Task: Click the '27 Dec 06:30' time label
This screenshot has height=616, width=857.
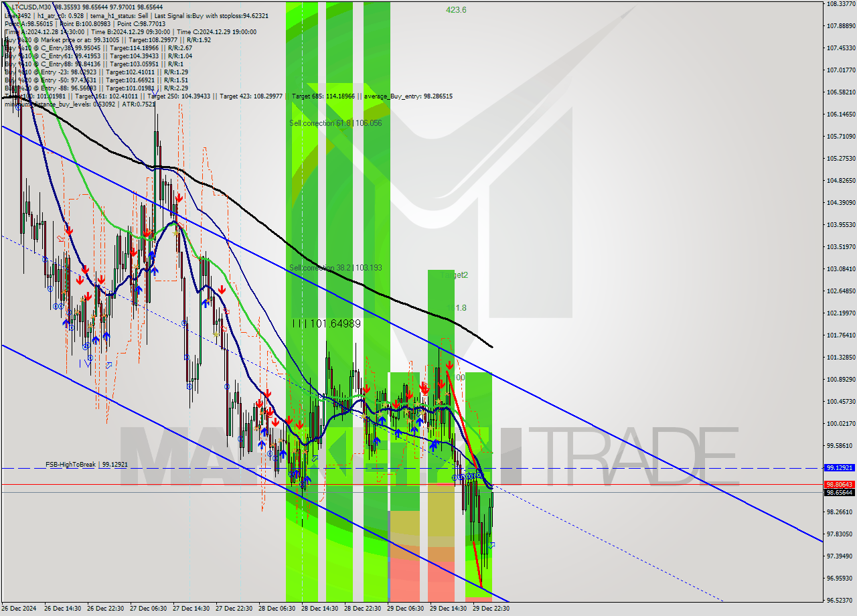Action: click(x=148, y=609)
